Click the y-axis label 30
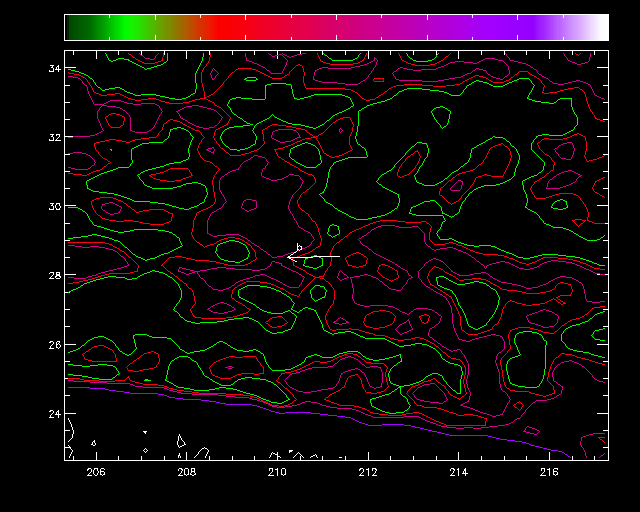 (54, 206)
